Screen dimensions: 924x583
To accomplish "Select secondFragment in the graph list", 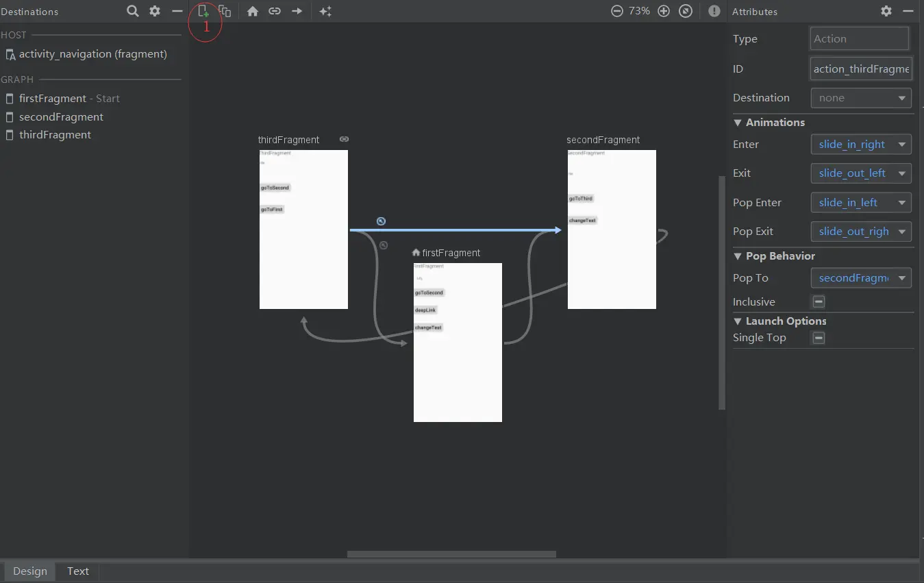I will pyautogui.click(x=61, y=117).
